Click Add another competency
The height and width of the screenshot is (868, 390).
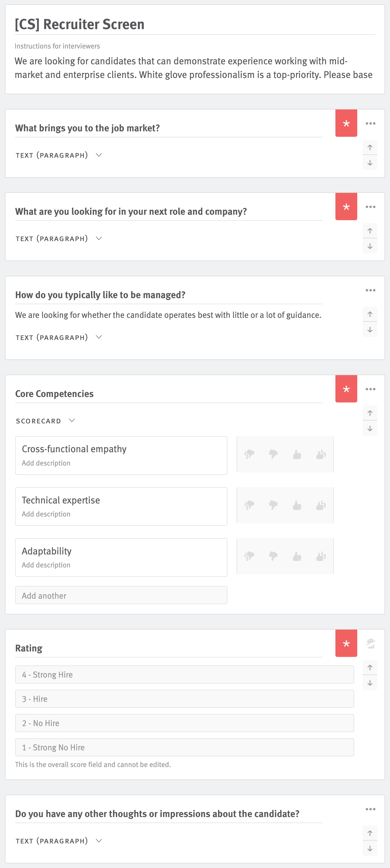pos(121,595)
